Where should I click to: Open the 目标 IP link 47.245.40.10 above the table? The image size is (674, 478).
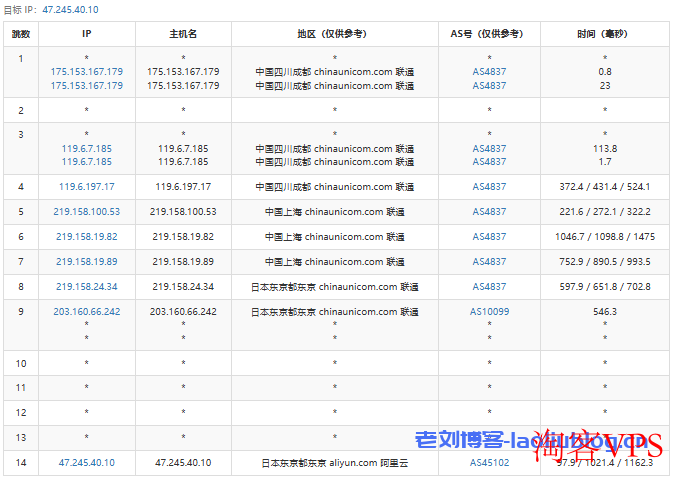70,9
